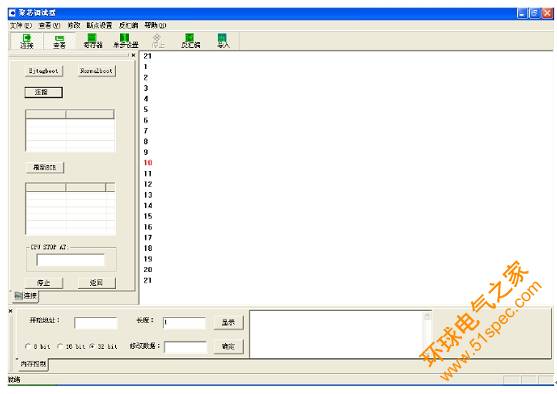Viewport: 557px width, 394px height.
Task: Click line number 10 in the listing
Action: 148,163
